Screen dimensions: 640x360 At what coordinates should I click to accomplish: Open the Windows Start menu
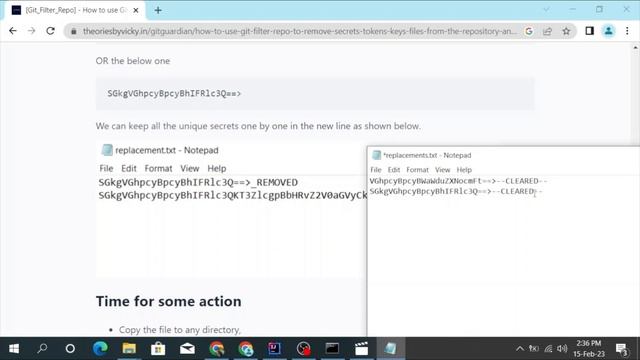13,349
